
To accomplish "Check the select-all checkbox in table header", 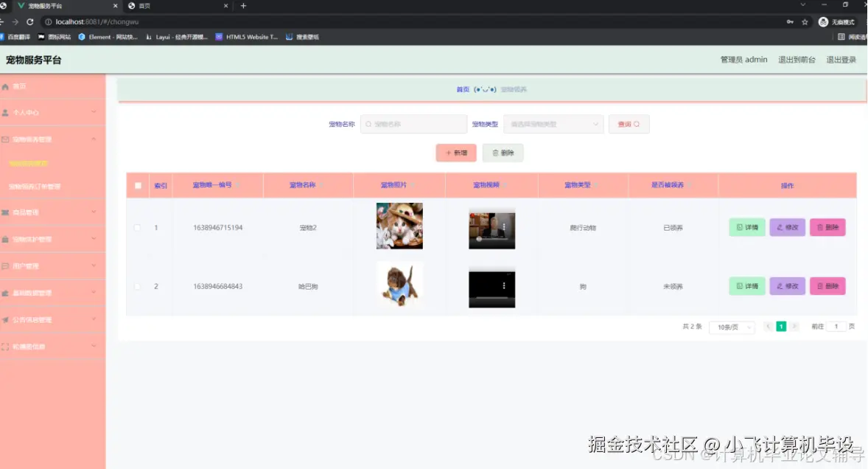I will tap(137, 185).
